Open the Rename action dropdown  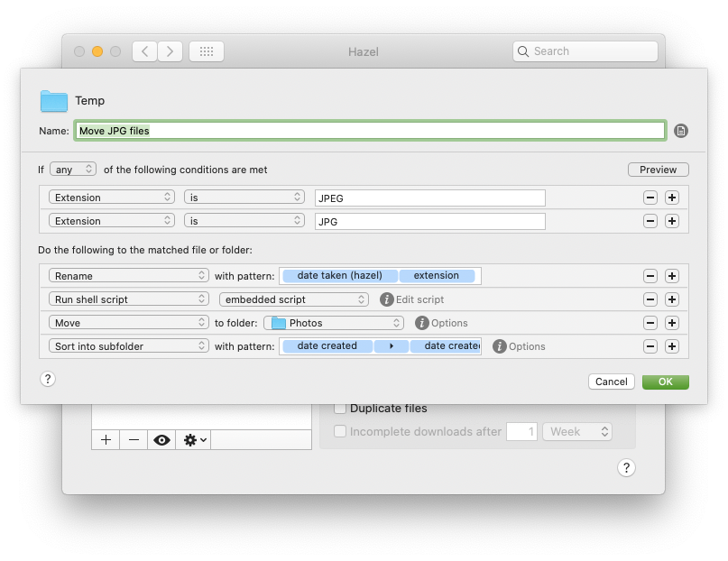click(129, 276)
